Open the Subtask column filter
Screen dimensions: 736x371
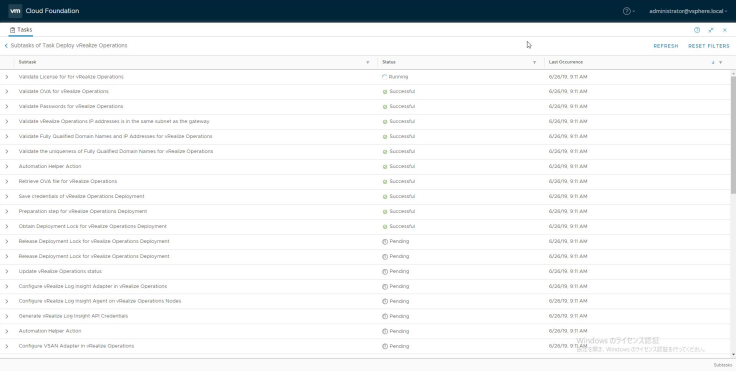tap(368, 62)
